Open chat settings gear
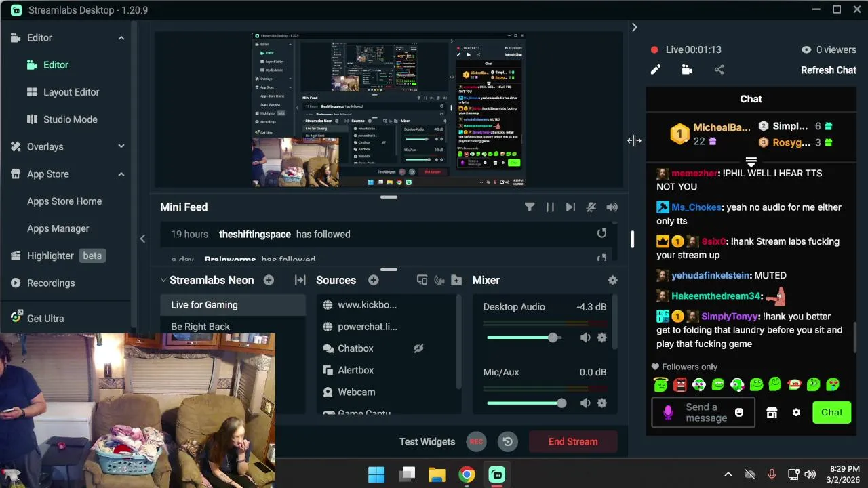The height and width of the screenshot is (488, 868). (x=797, y=413)
